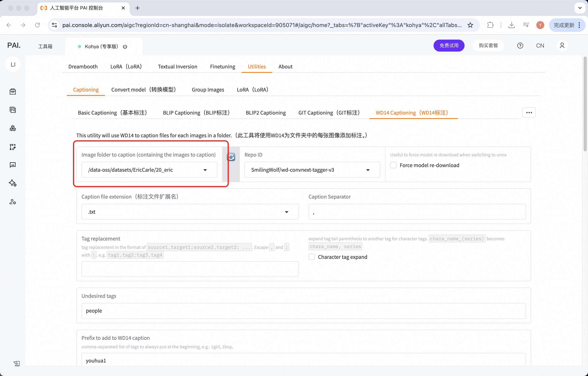Click the user settings sidebar icon
The width and height of the screenshot is (588, 376).
click(13, 202)
